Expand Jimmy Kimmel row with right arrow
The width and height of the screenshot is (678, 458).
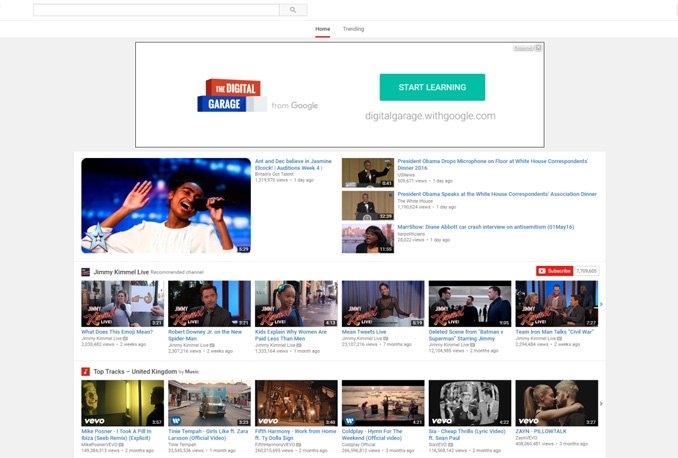point(601,304)
